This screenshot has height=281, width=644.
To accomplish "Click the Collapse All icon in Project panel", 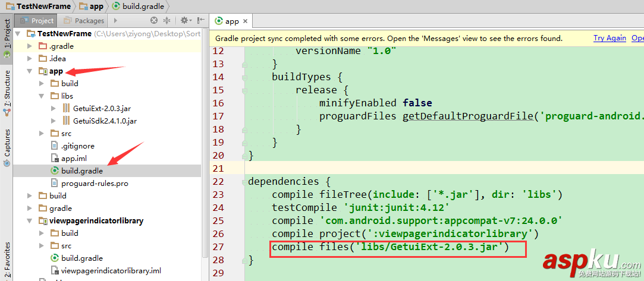I will coord(167,20).
